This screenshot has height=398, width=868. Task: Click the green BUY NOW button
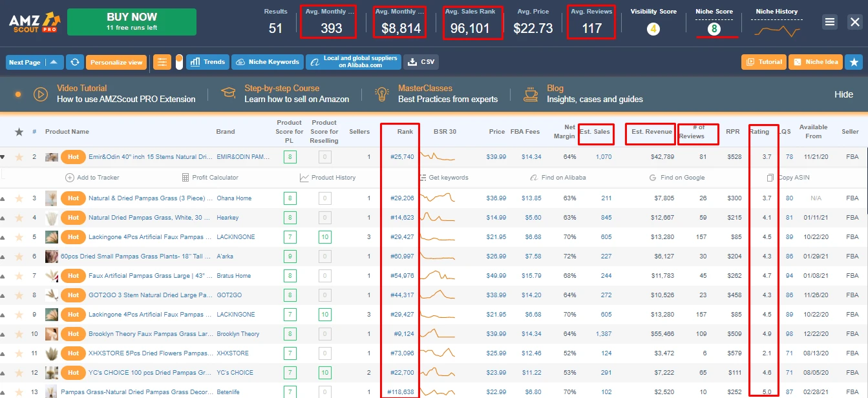pyautogui.click(x=132, y=22)
